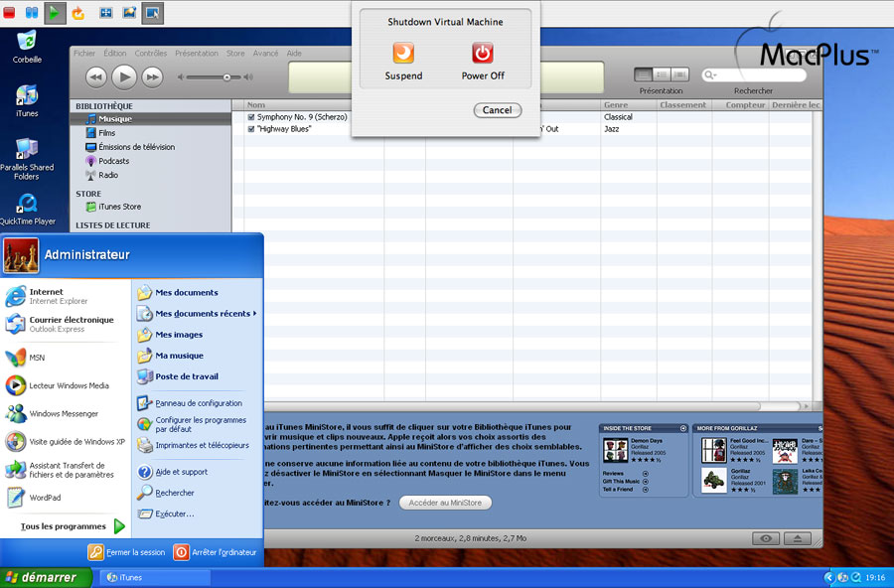Open the Avancé menu in iTunes

[x=265, y=53]
